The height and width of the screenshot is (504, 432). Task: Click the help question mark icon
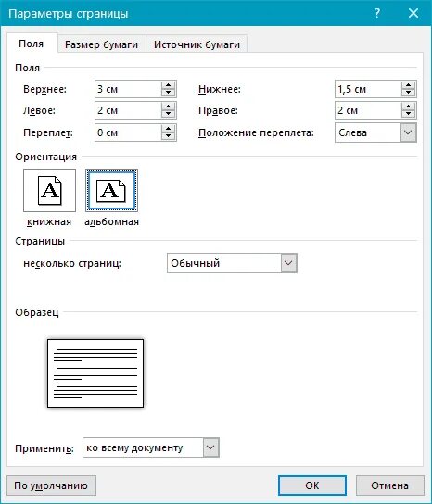coord(377,13)
